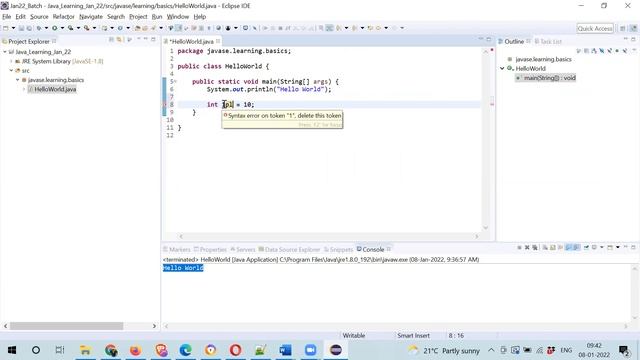640x360 pixels.
Task: Switch to the Markers tab
Action: pyautogui.click(x=177, y=249)
